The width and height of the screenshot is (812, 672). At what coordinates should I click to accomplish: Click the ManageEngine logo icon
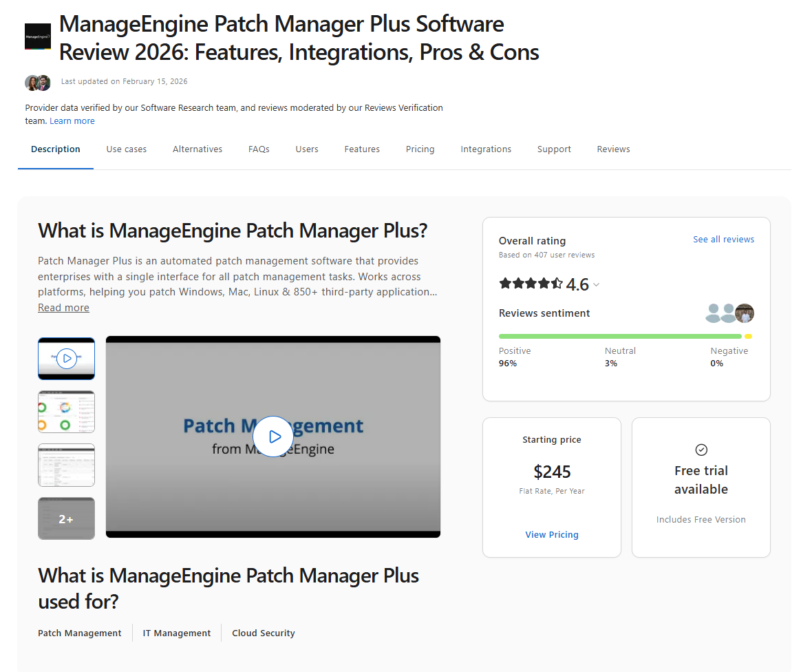coord(38,36)
